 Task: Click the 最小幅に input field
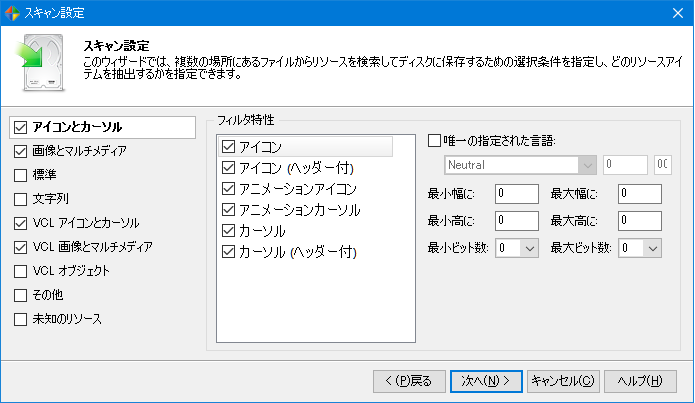tap(517, 194)
